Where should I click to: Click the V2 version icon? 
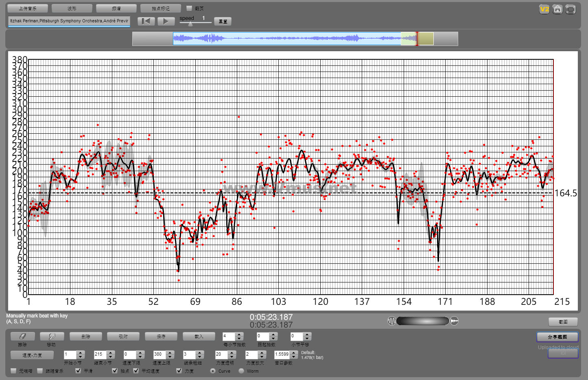[544, 9]
